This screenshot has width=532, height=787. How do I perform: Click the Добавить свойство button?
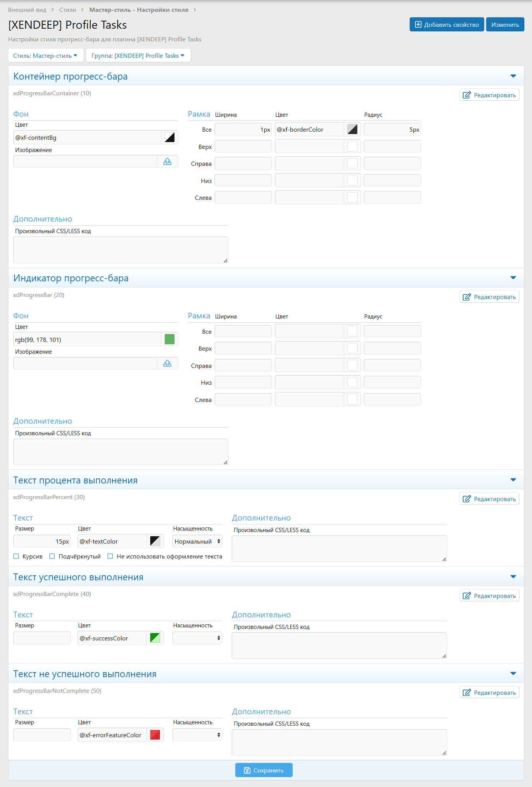coord(446,24)
